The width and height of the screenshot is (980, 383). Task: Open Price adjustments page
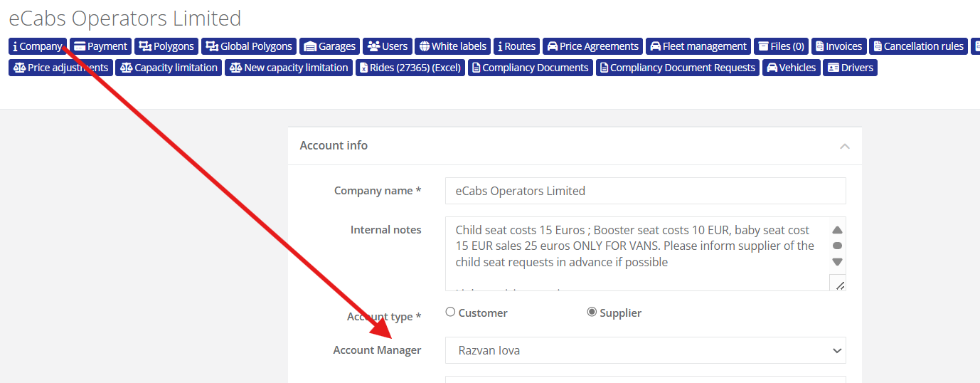pyautogui.click(x=60, y=68)
